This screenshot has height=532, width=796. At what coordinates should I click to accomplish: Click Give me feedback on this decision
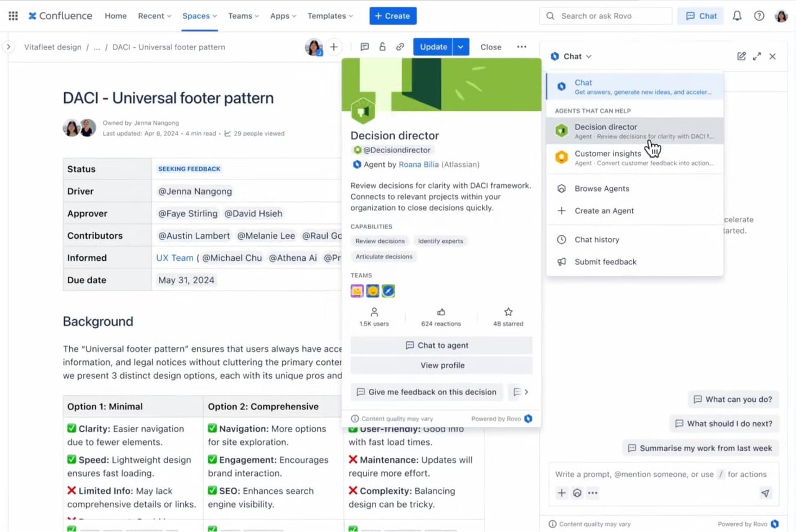tap(426, 392)
